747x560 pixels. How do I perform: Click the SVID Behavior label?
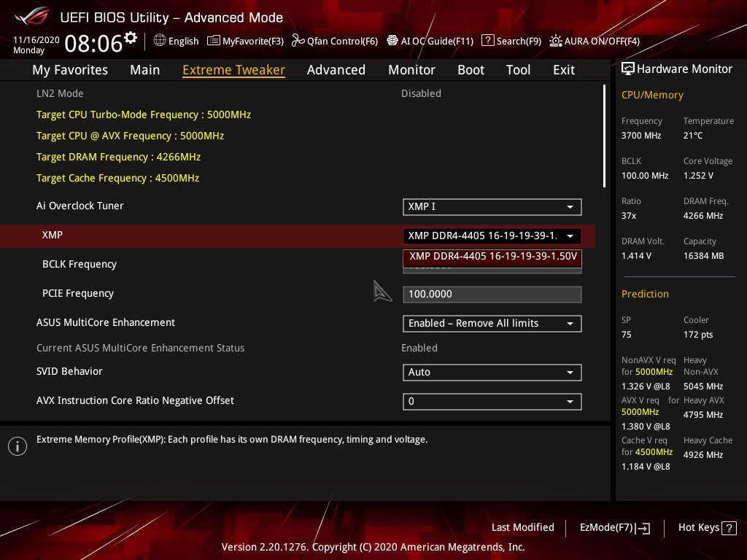pos(69,371)
